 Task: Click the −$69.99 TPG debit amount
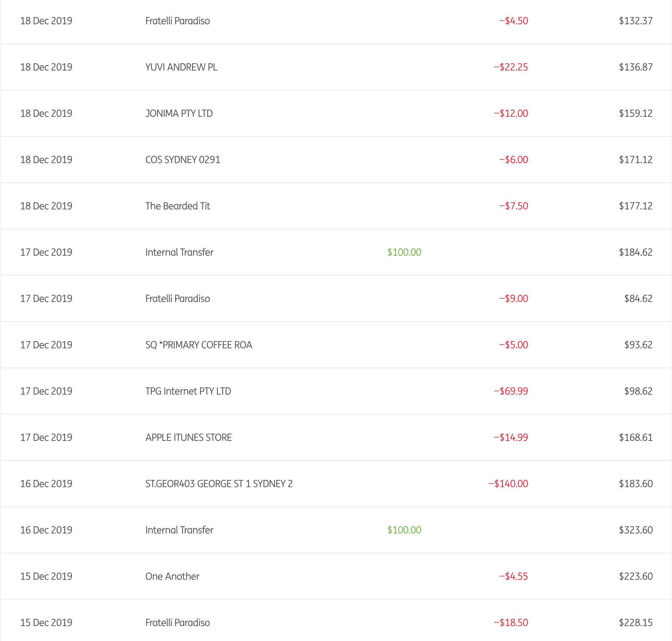pos(511,391)
